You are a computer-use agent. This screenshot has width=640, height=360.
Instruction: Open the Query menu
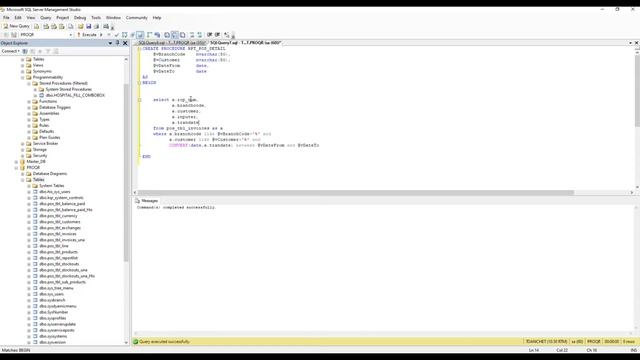45,18
